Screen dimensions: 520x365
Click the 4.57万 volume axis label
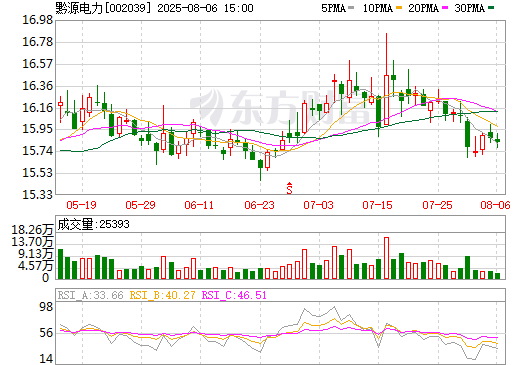[35, 266]
